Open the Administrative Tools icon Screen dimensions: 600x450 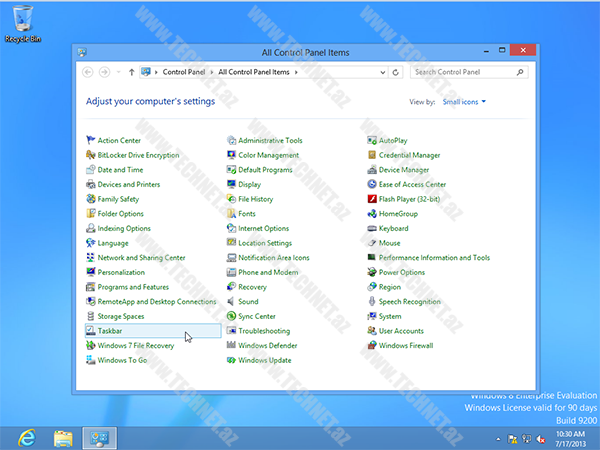(x=232, y=140)
